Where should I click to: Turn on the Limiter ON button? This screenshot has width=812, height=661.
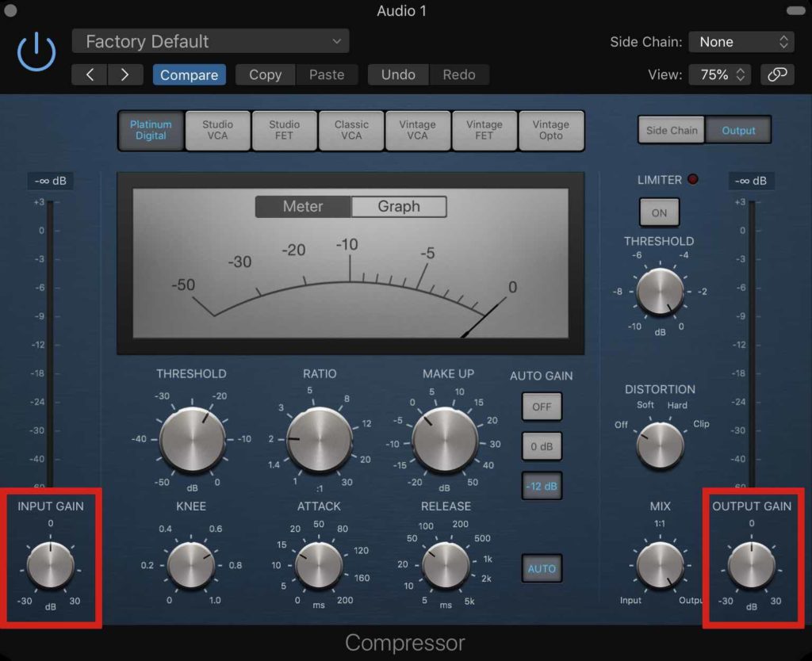(x=659, y=212)
